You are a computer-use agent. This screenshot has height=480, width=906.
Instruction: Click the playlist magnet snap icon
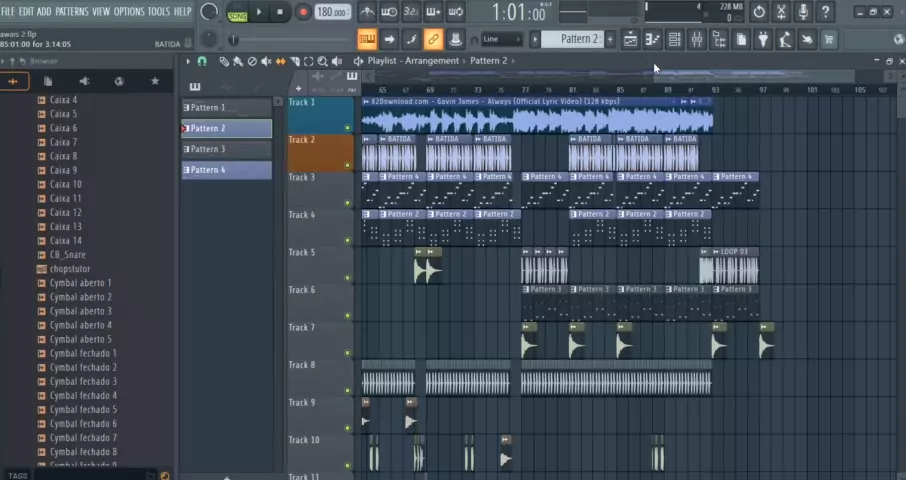point(202,61)
